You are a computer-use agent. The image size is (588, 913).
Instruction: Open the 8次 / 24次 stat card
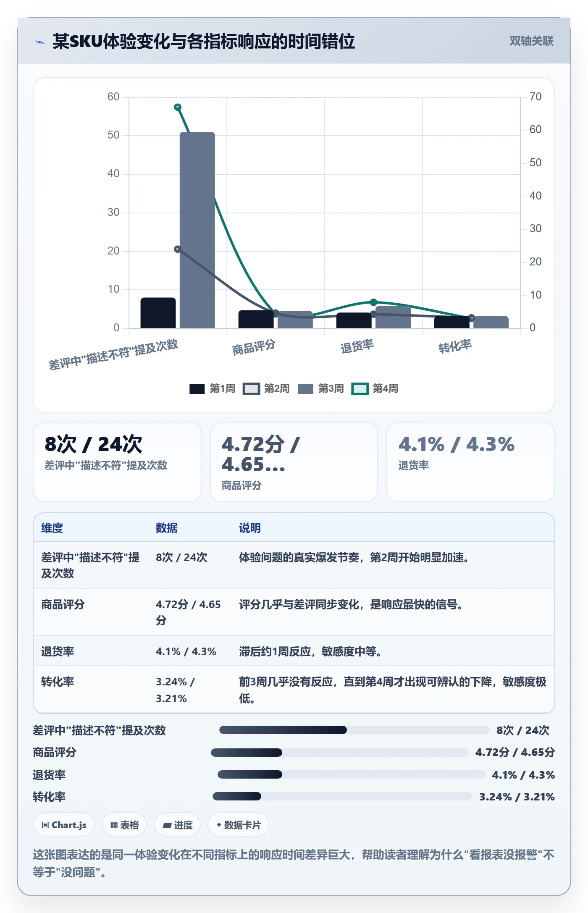pos(117,462)
